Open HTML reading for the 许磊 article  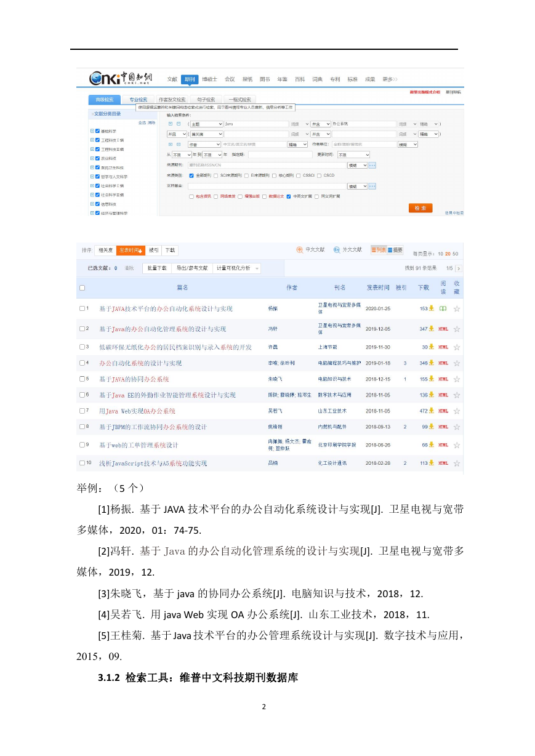coord(443,347)
